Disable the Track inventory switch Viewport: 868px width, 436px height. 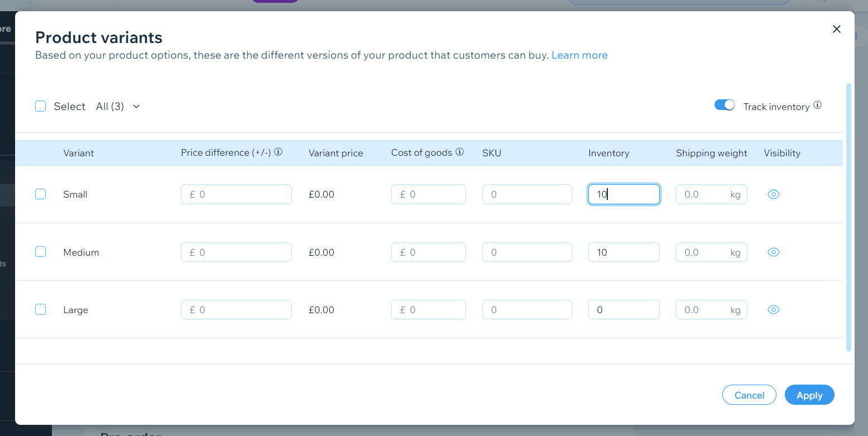[724, 105]
